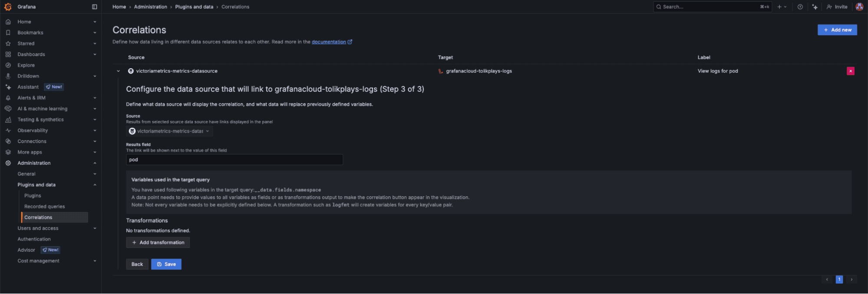Click the Invite button in top bar

pyautogui.click(x=837, y=7)
